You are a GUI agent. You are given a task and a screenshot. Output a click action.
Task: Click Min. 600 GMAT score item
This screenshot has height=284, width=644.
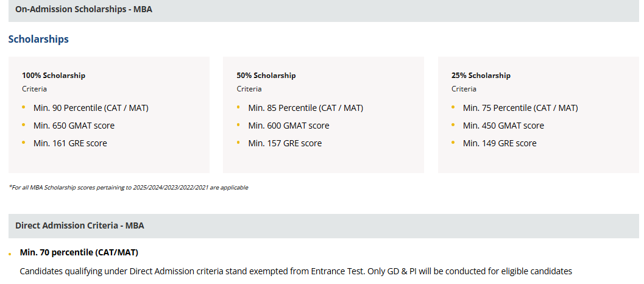point(288,126)
